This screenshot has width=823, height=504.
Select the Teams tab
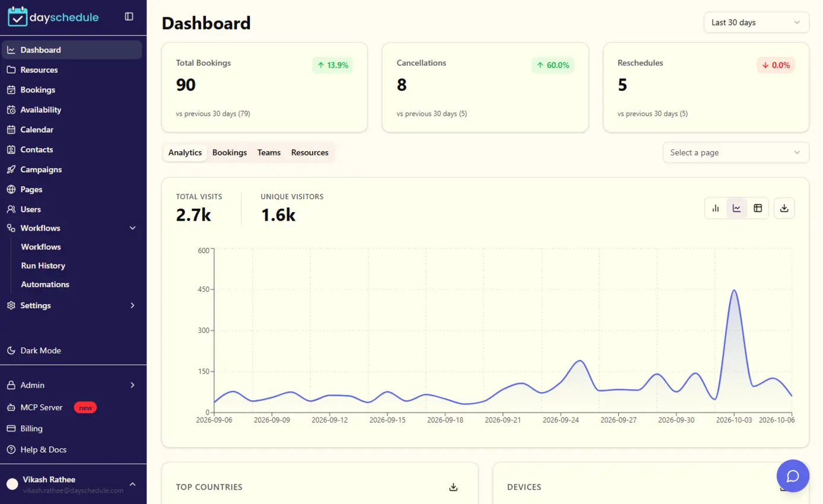click(269, 152)
